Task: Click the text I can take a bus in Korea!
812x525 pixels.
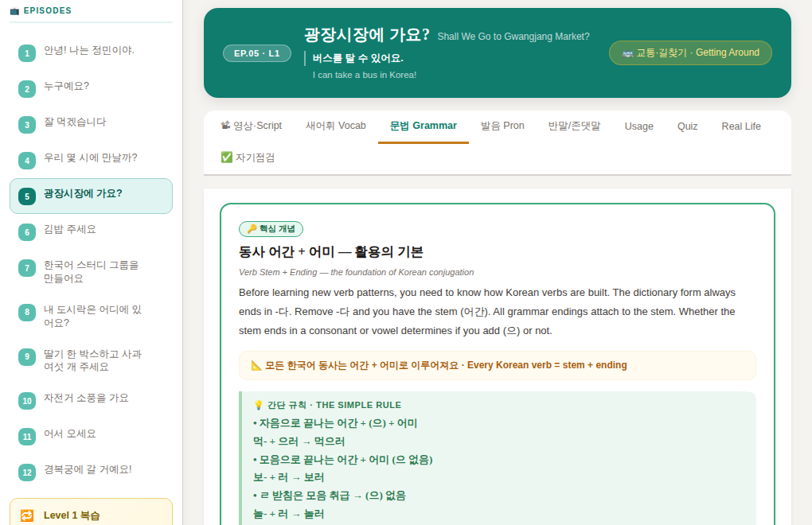Action: tap(365, 75)
